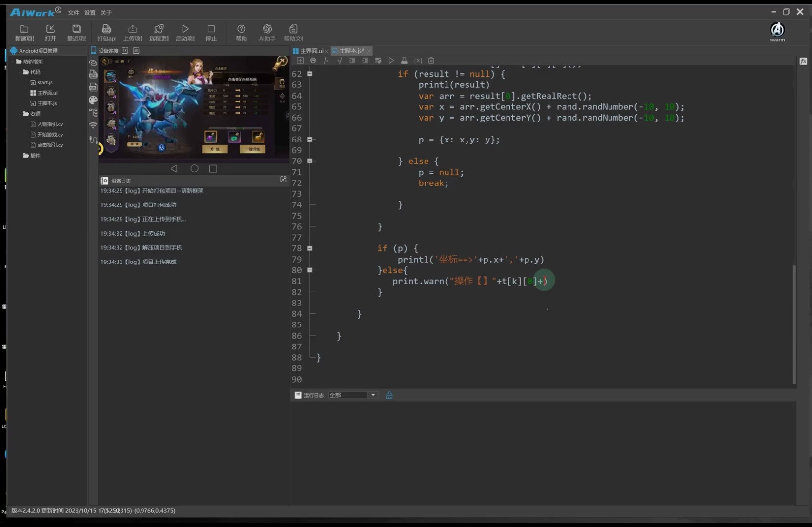This screenshot has width=812, height=527.
Task: Click the flask test icon in the editor toolbar
Action: (404, 61)
